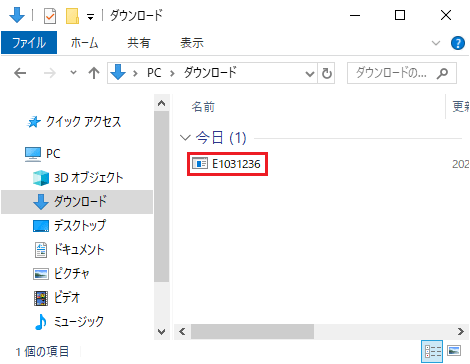
Task: Click the New Folder icon in the title bar
Action: [x=72, y=16]
